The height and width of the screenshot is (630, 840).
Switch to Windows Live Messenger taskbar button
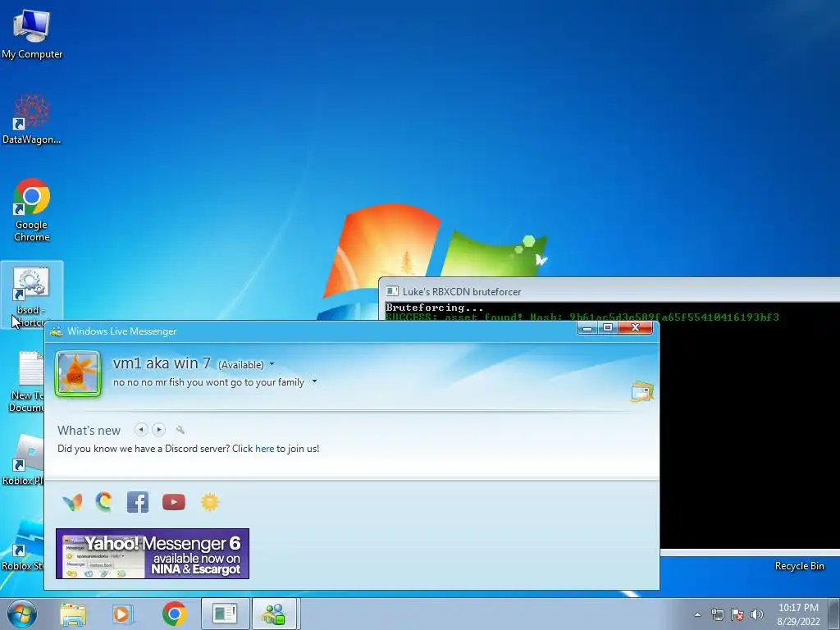click(274, 614)
